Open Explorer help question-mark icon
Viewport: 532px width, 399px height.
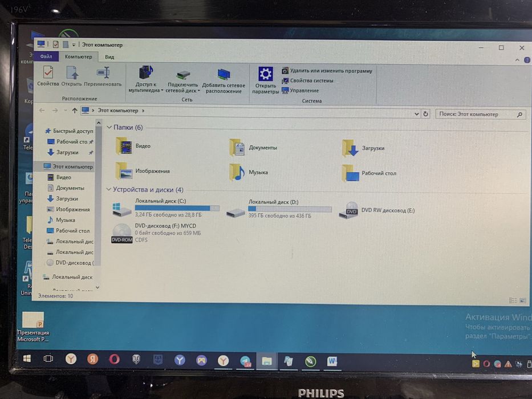[527, 60]
